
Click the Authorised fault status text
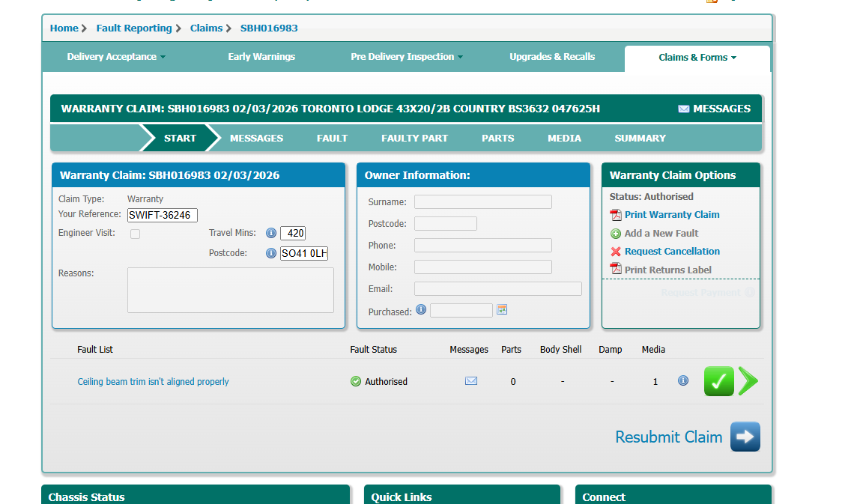(x=386, y=381)
